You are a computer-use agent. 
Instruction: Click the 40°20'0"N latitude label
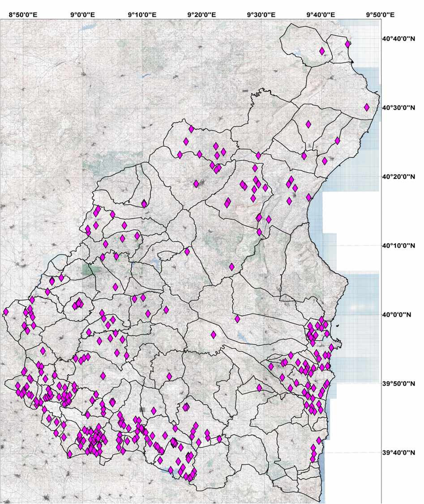coord(398,177)
